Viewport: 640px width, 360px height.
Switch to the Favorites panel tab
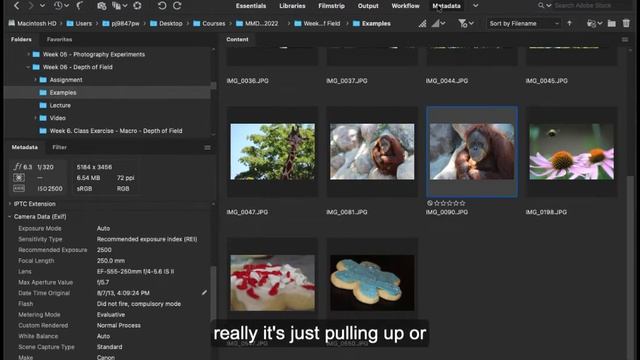pos(59,40)
